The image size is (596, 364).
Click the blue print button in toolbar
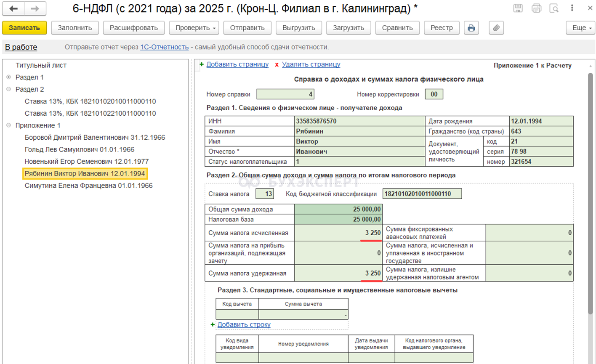471,28
